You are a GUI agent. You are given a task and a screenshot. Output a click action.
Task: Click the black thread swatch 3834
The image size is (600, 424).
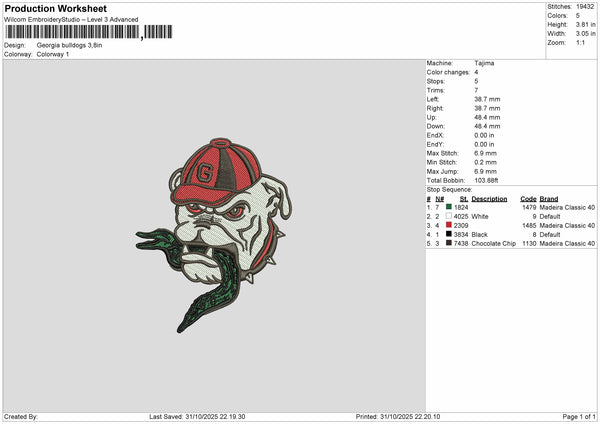448,234
